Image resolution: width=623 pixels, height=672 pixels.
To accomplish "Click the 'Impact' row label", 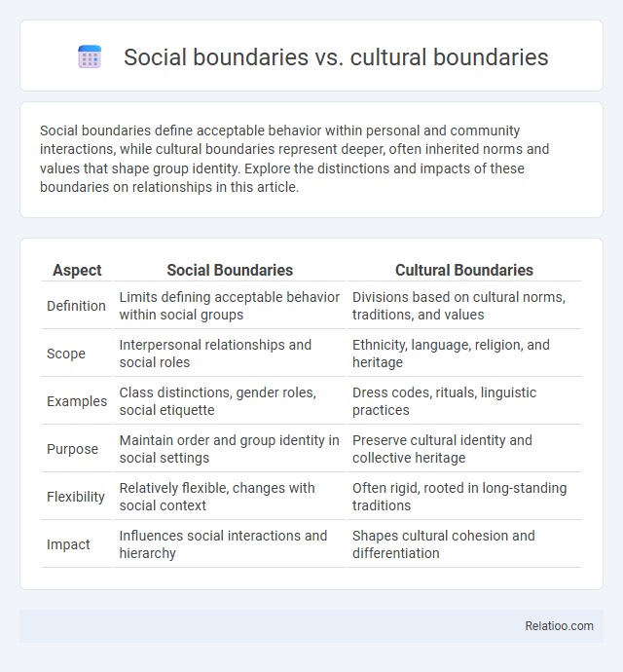I will pos(68,544).
